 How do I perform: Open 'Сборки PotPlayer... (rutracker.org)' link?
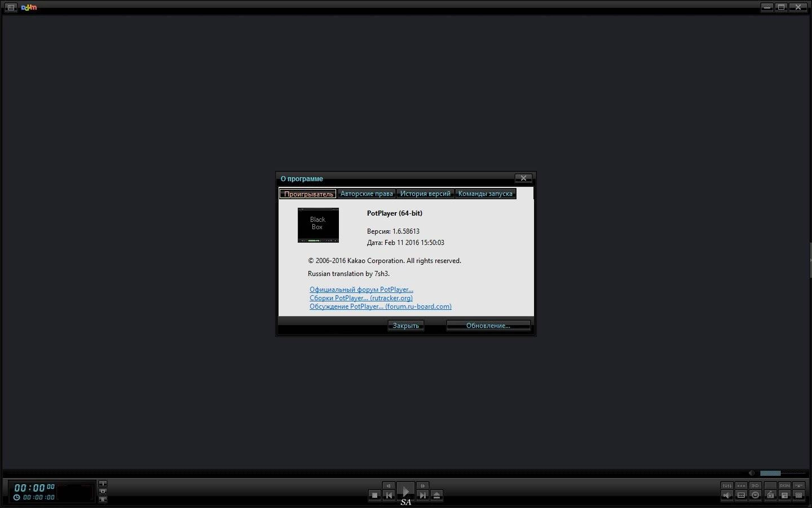click(361, 298)
